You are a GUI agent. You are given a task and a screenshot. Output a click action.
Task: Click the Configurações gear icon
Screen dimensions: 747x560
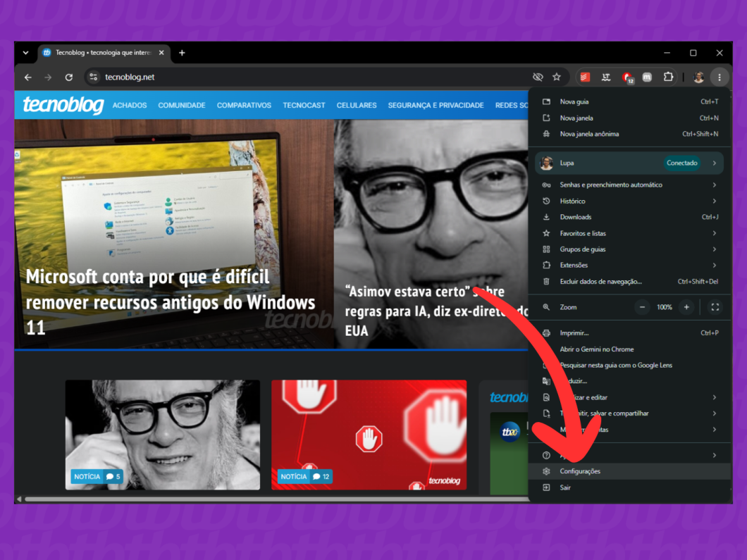click(x=546, y=471)
